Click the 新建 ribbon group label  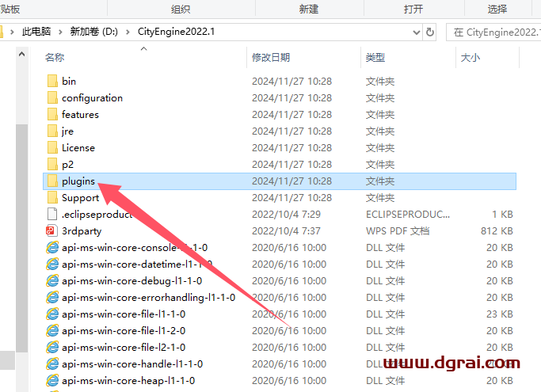click(309, 9)
